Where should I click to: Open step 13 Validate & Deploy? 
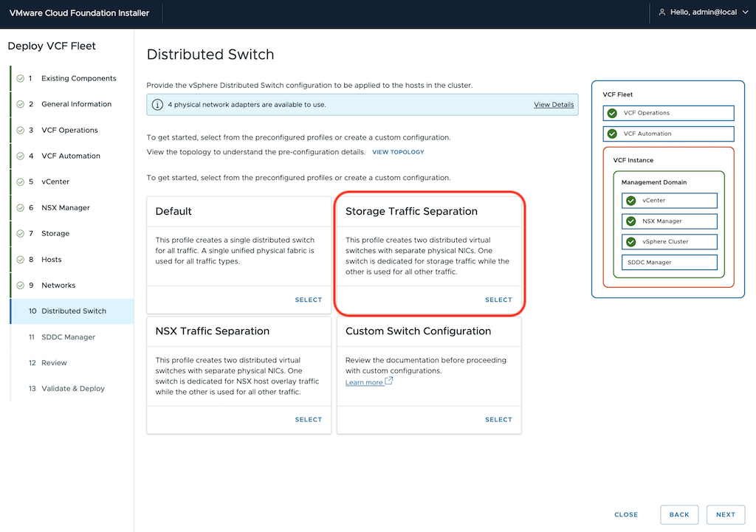[x=72, y=389]
